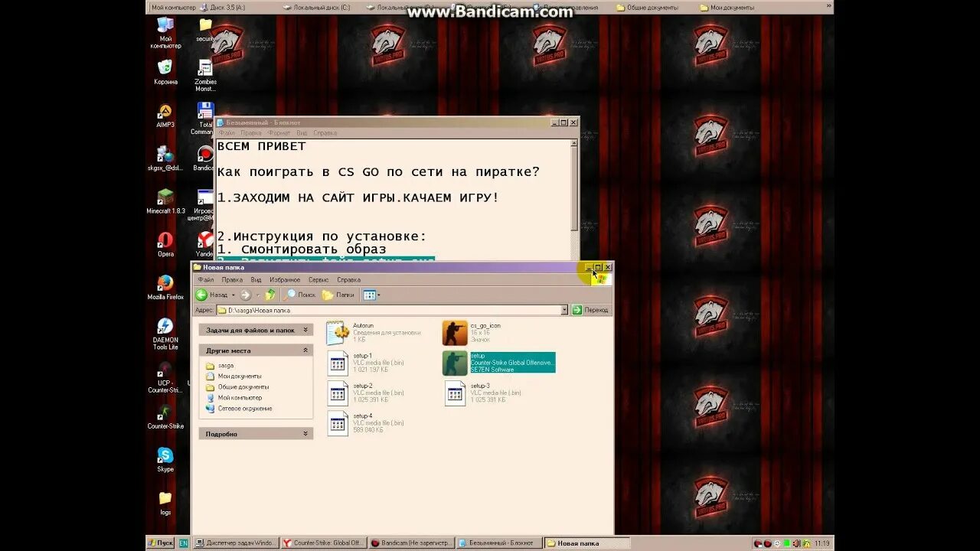Screen dimensions: 980x551
Task: Select the setup-1 bin file
Action: point(366,363)
